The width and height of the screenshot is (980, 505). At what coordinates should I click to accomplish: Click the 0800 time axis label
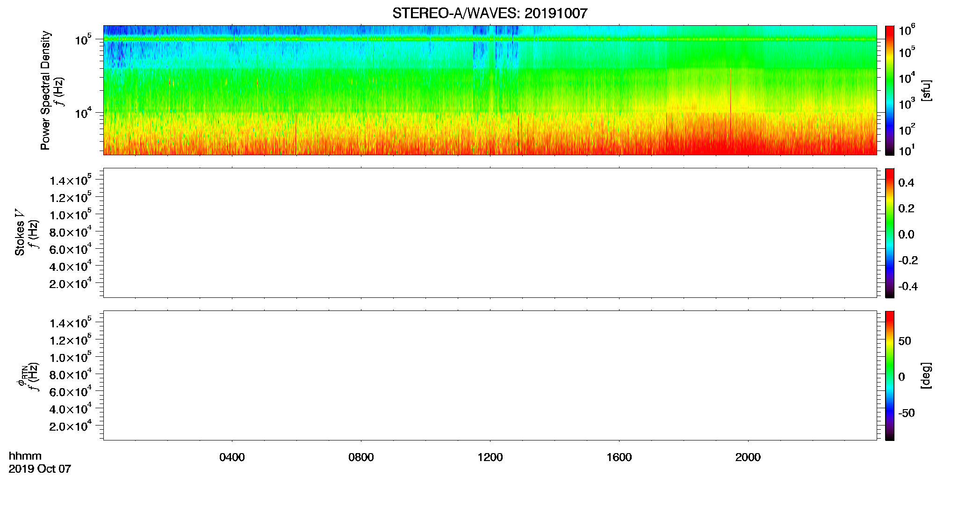point(361,457)
